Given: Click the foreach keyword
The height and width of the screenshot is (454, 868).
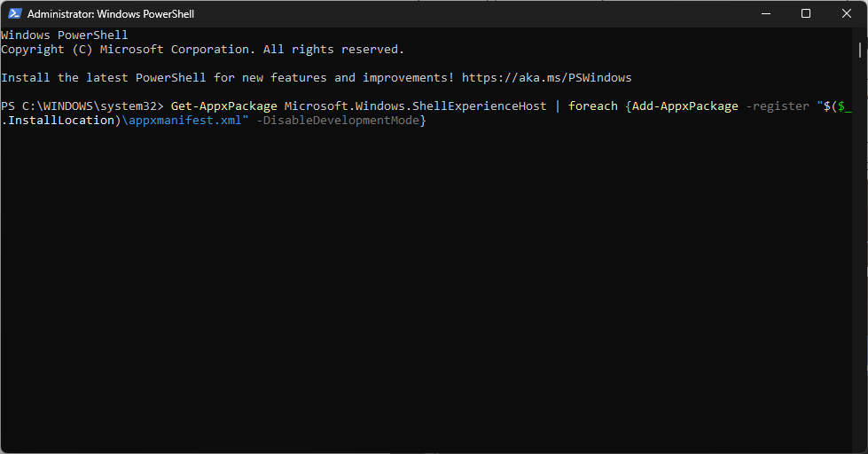Looking at the screenshot, I should coord(593,106).
